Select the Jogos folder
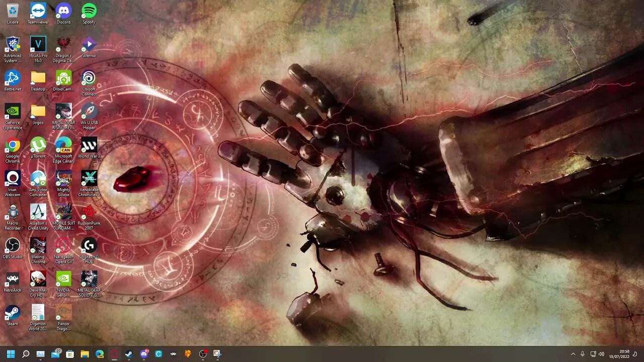The width and height of the screenshot is (644, 362). [38, 115]
